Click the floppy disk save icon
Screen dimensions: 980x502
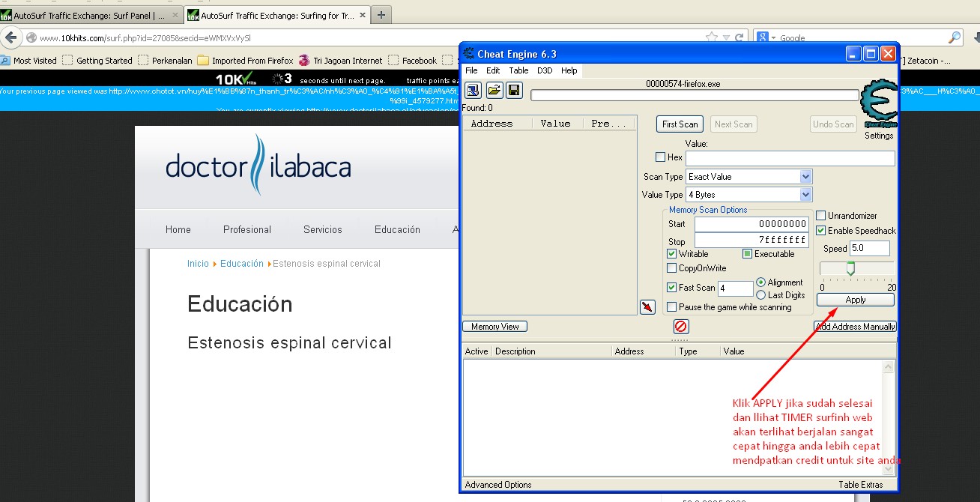[x=514, y=91]
